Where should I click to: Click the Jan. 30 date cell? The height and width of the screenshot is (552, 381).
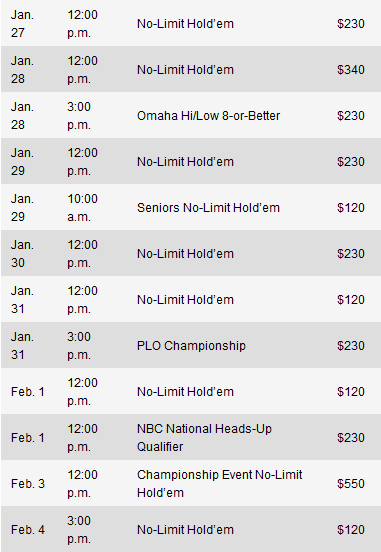coord(22,253)
